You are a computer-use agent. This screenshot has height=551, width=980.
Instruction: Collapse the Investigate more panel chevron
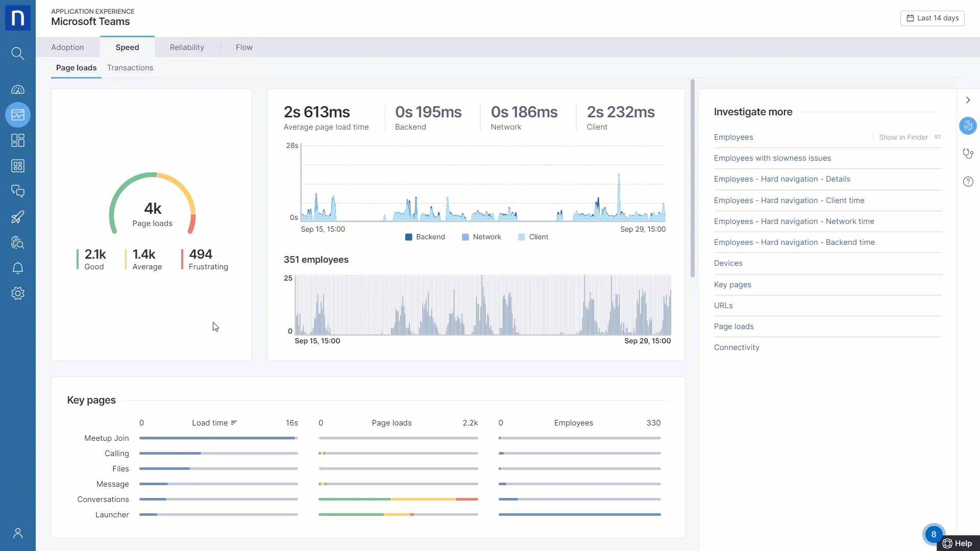pyautogui.click(x=968, y=100)
